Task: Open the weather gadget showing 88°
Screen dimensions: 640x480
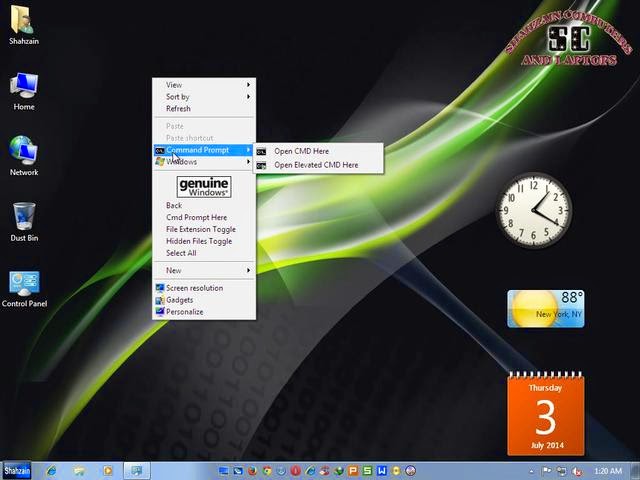Action: [x=546, y=309]
